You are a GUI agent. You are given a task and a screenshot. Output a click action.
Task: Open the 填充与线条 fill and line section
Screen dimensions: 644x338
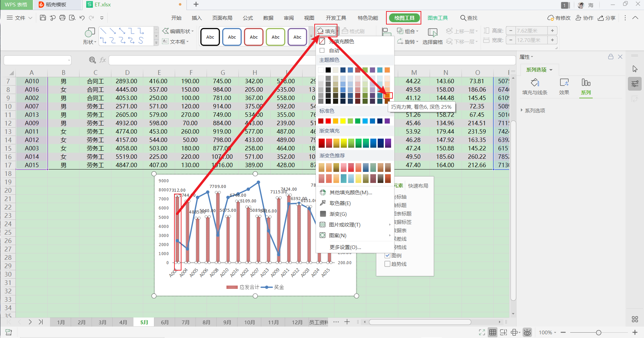[535, 87]
